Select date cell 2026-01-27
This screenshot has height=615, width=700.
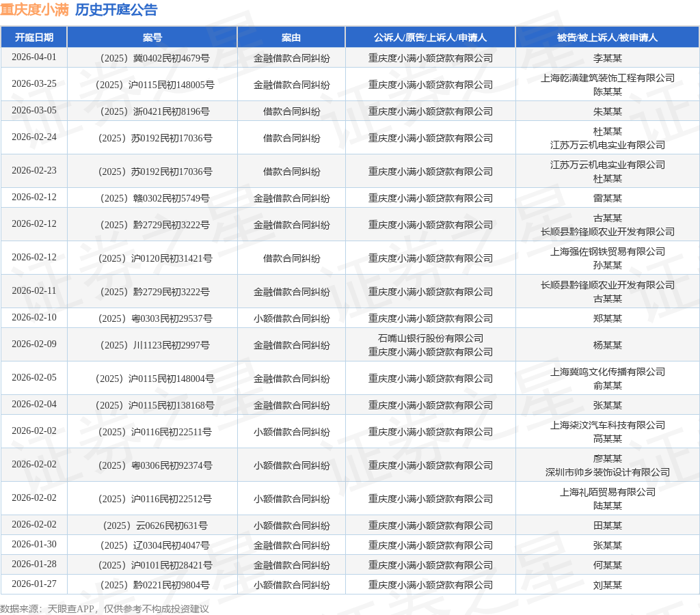[34, 584]
